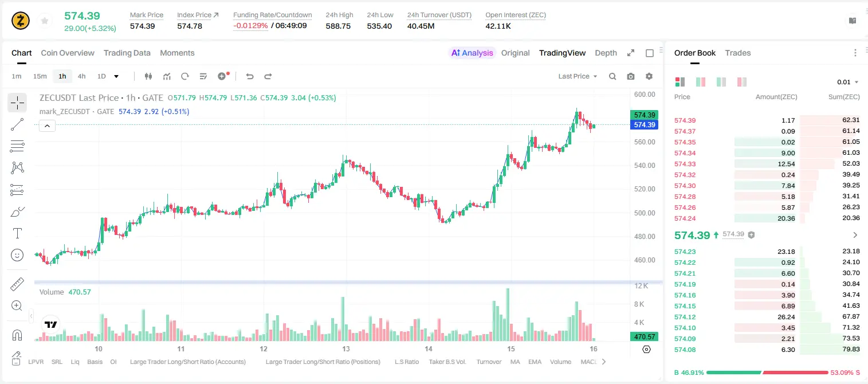Click the 574.24 ask price row
The height and width of the screenshot is (384, 868).
[767, 218]
